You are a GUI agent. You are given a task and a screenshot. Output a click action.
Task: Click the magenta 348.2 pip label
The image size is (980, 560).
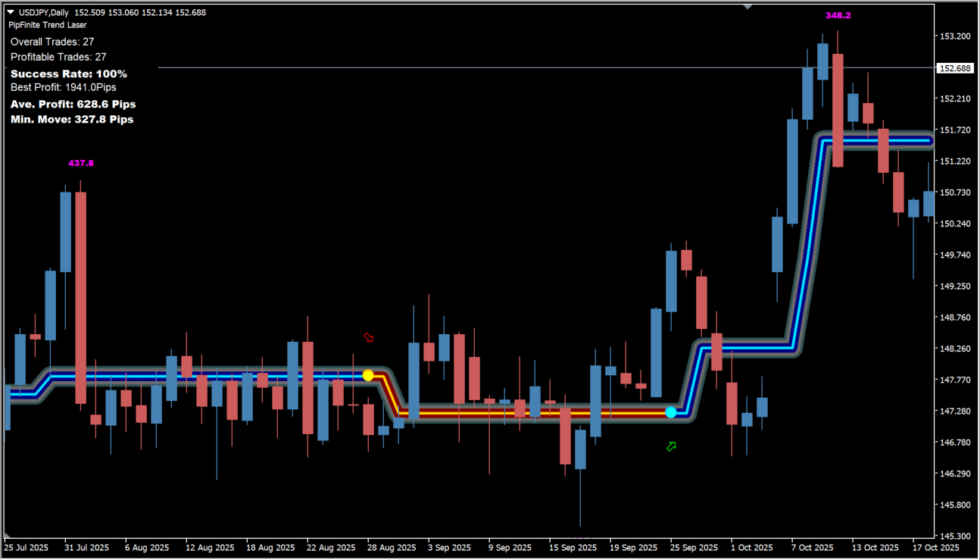(838, 15)
